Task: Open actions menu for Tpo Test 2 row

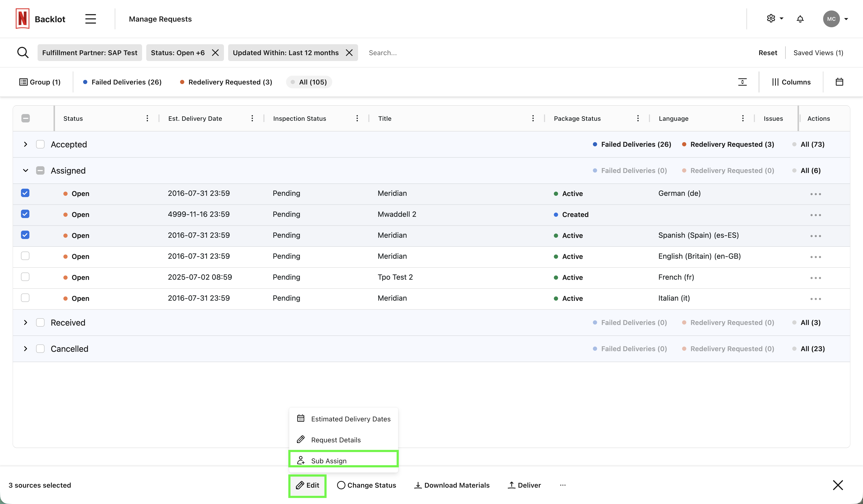Action: [x=815, y=278]
